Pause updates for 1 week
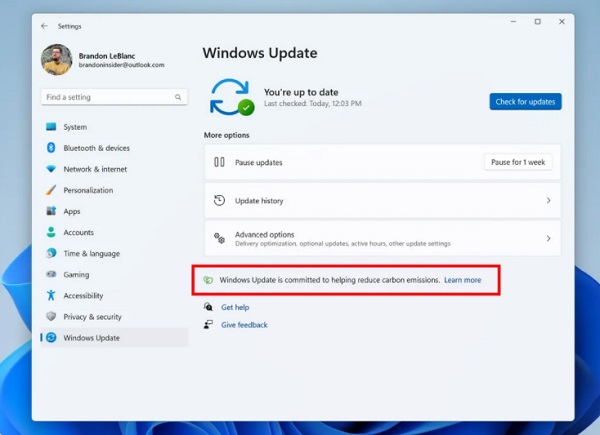Screen dimensions: 600x435 click(x=518, y=162)
